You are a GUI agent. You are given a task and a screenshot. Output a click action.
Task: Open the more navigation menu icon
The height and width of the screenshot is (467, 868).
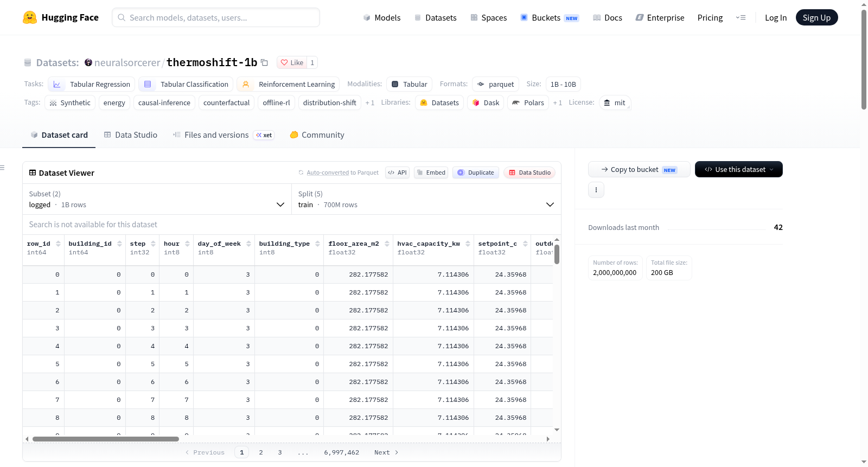[x=741, y=17]
